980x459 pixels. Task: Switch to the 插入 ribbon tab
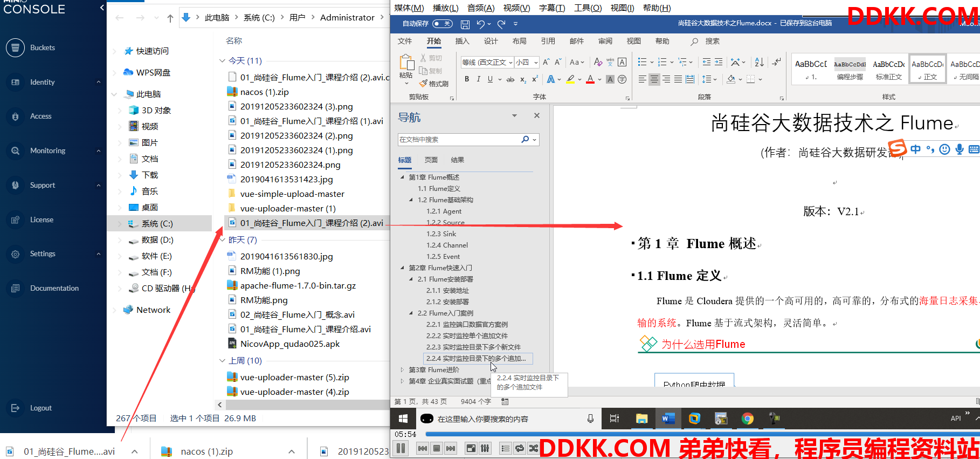point(462,41)
